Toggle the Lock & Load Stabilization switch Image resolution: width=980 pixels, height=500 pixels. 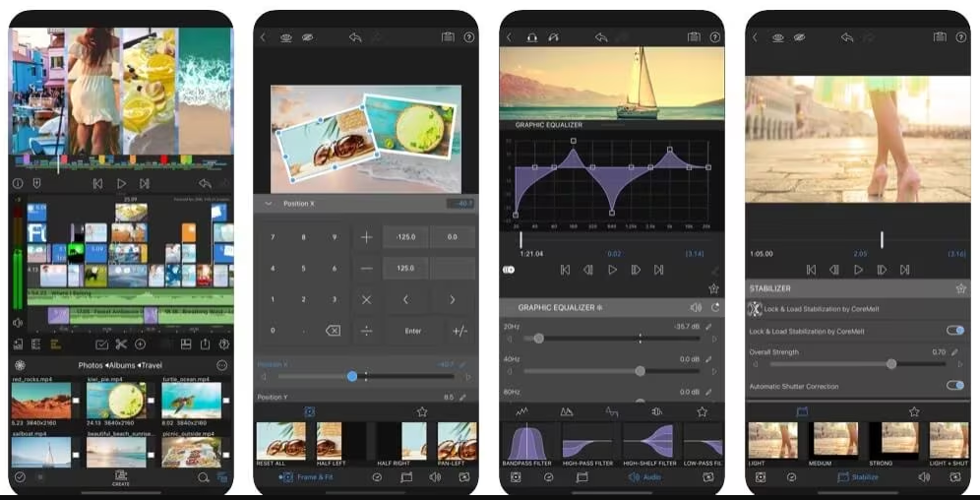[x=955, y=331]
